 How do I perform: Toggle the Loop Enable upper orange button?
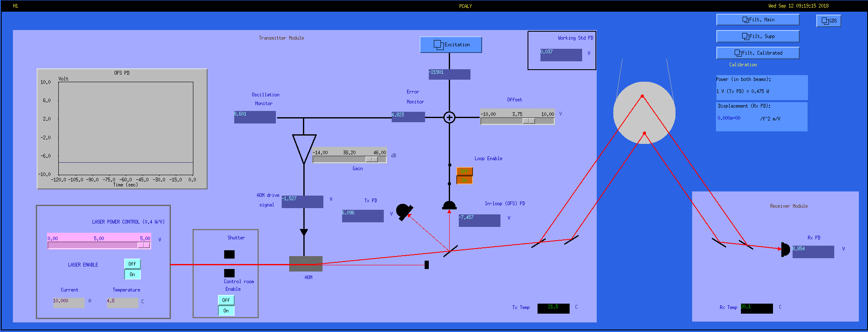465,171
